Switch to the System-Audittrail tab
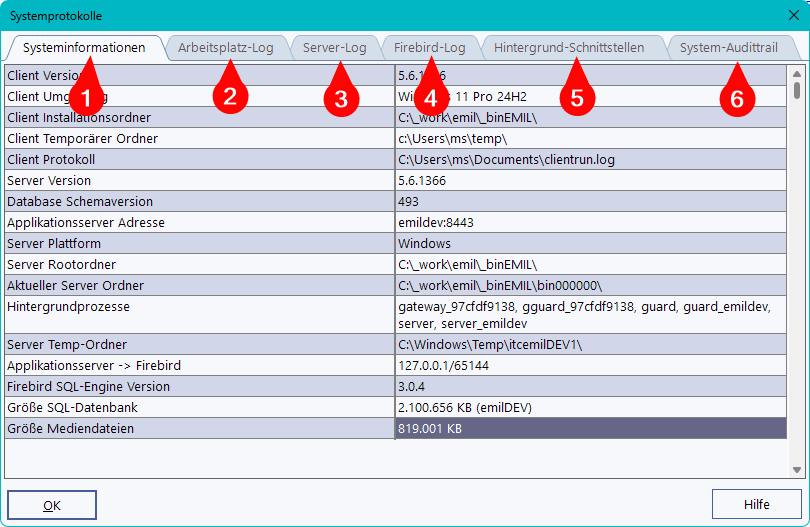 click(x=727, y=47)
